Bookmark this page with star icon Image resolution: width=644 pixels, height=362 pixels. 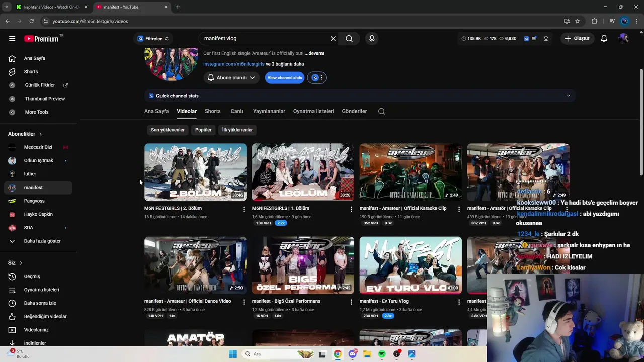(x=578, y=21)
